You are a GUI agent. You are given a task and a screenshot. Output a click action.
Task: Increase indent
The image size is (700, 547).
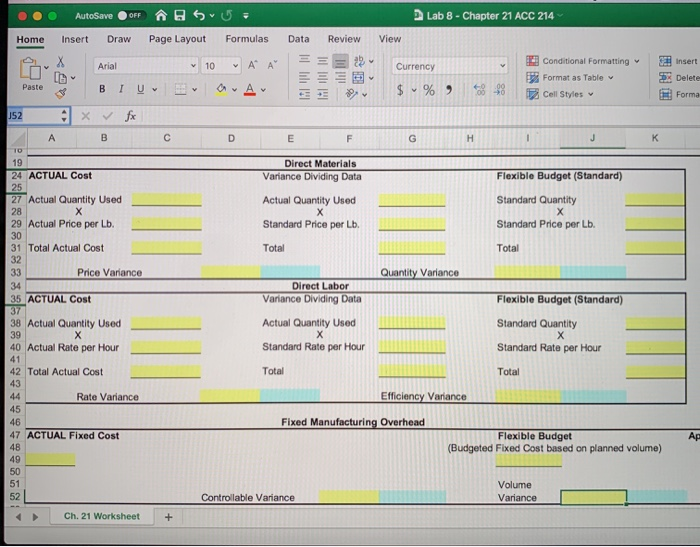(323, 94)
